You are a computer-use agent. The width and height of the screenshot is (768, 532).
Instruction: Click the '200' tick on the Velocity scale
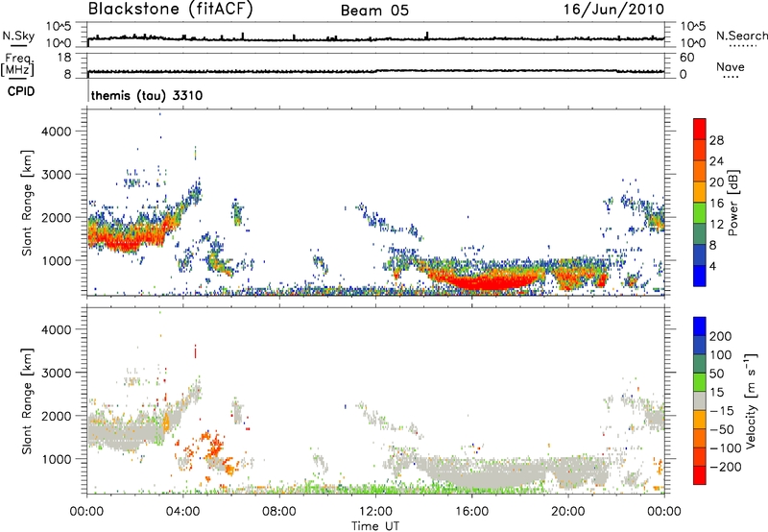point(721,336)
